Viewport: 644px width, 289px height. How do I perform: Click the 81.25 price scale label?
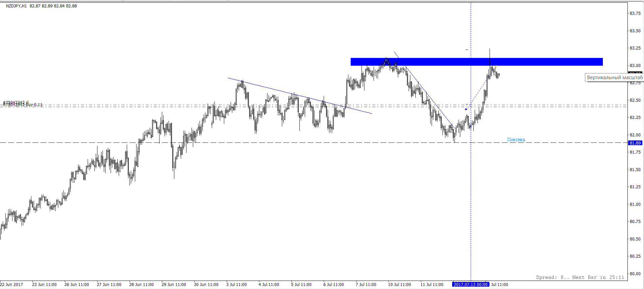point(635,187)
